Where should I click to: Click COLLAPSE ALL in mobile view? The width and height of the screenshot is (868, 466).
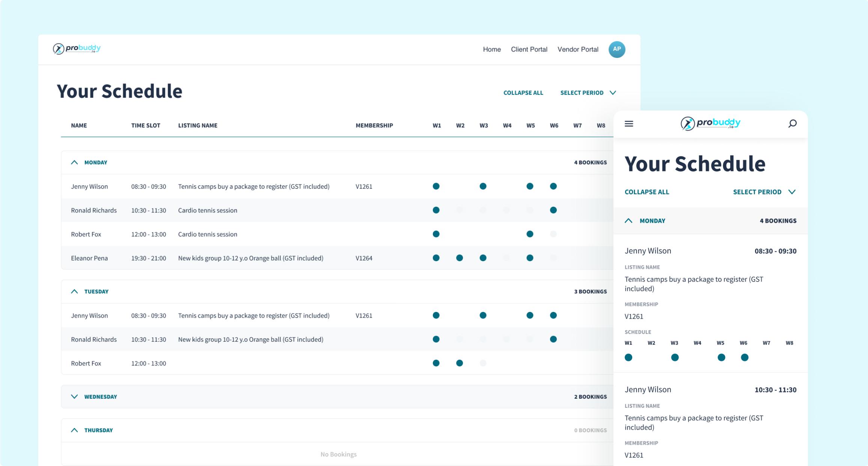click(x=647, y=192)
